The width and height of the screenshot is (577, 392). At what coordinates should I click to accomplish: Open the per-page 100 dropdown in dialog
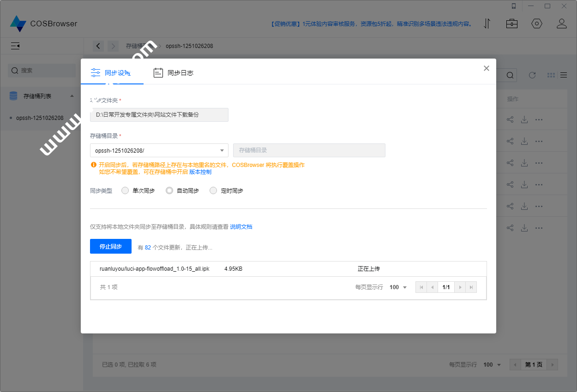[x=397, y=287]
